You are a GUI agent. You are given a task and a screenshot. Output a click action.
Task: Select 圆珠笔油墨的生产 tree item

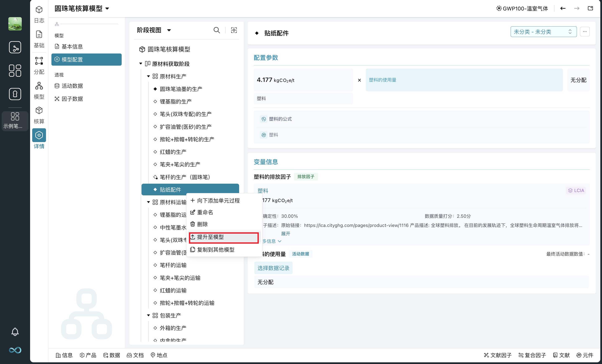[x=181, y=89]
